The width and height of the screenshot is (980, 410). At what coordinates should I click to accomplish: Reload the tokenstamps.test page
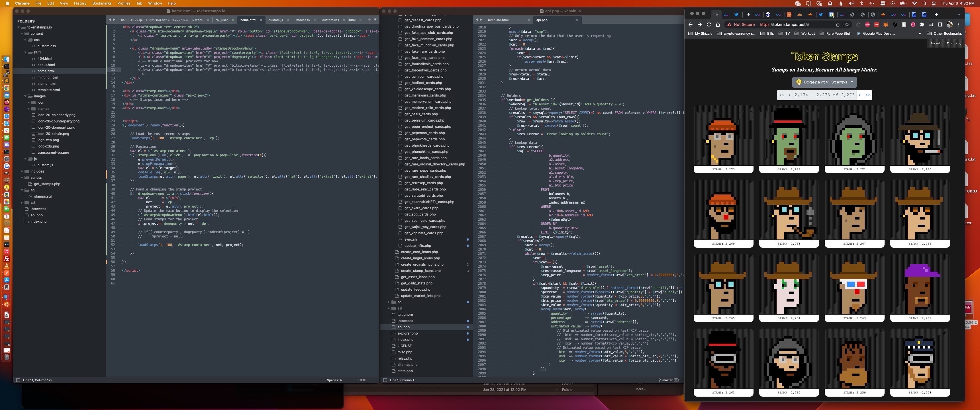tap(709, 24)
